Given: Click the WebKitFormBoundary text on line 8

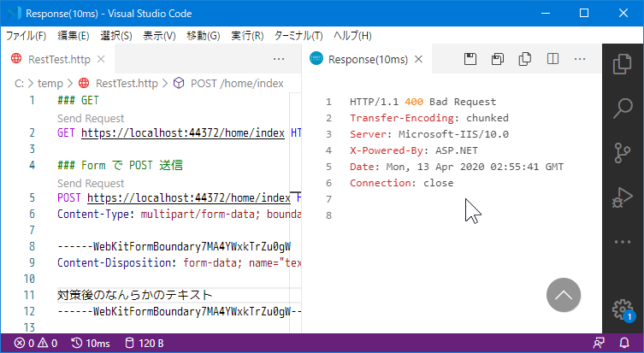Looking at the screenshot, I should coord(174,247).
